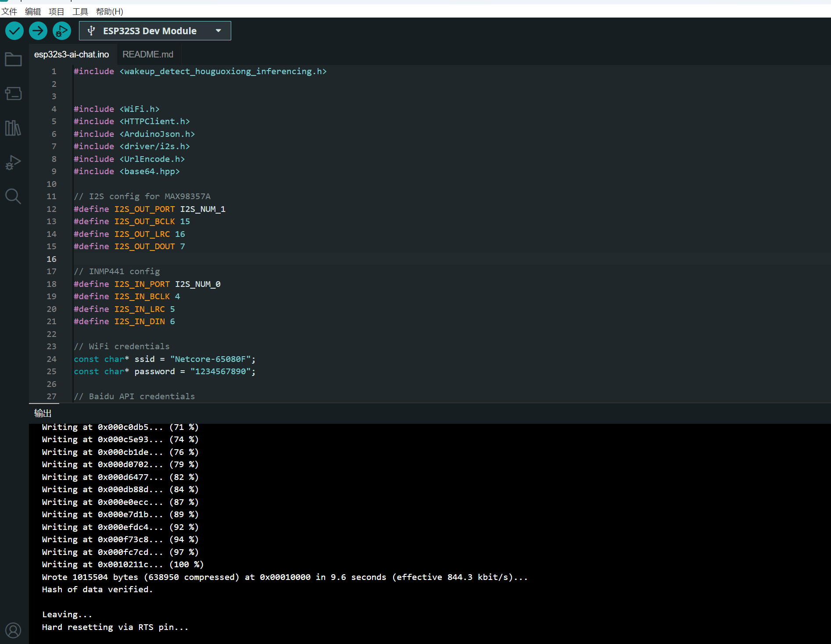Click the "Writing at 0x000c0db5... (71 %)" output line
Image resolution: width=831 pixels, height=644 pixels.
click(x=120, y=427)
